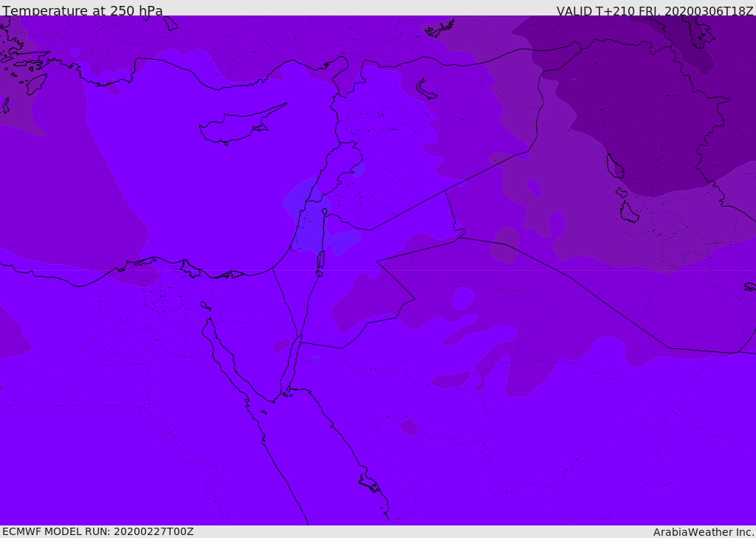
Task: Click the 'Temperature at 250 hPa' title text
Action: point(83,10)
